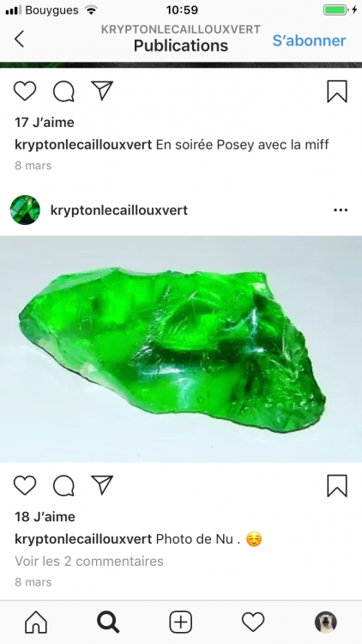Bookmark the first post

337,91
